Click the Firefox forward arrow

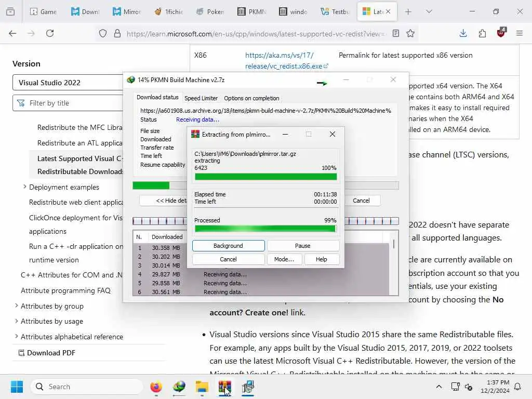pyautogui.click(x=31, y=33)
